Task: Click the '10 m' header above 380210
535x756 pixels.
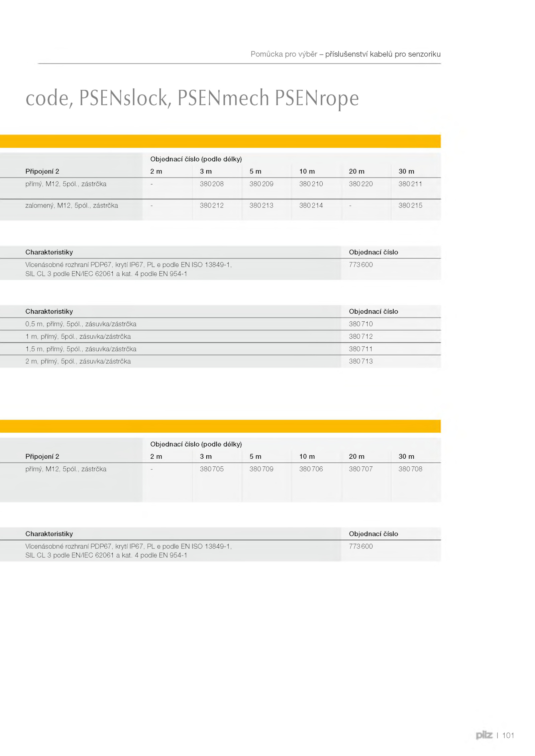Action: [x=307, y=171]
